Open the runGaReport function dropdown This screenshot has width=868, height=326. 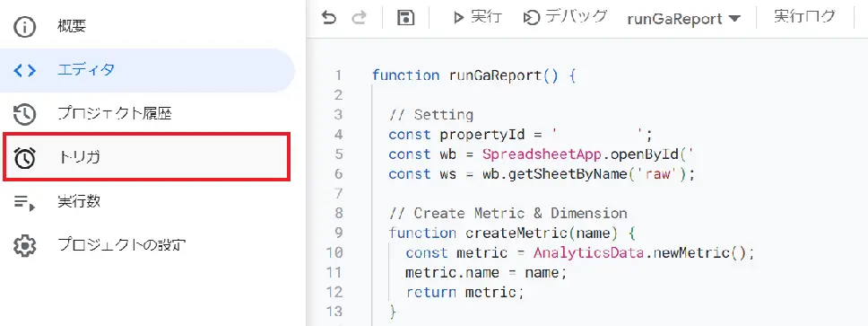tap(683, 19)
